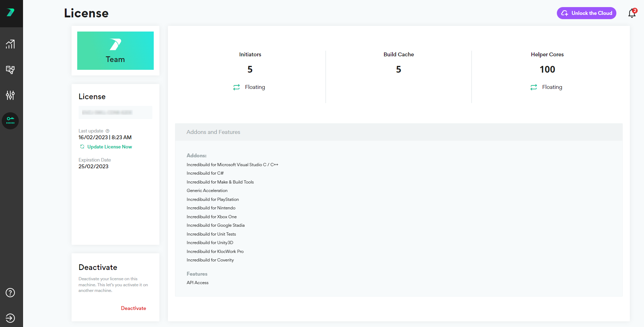The image size is (644, 327).
Task: Open the help question mark icon
Action: click(x=10, y=293)
